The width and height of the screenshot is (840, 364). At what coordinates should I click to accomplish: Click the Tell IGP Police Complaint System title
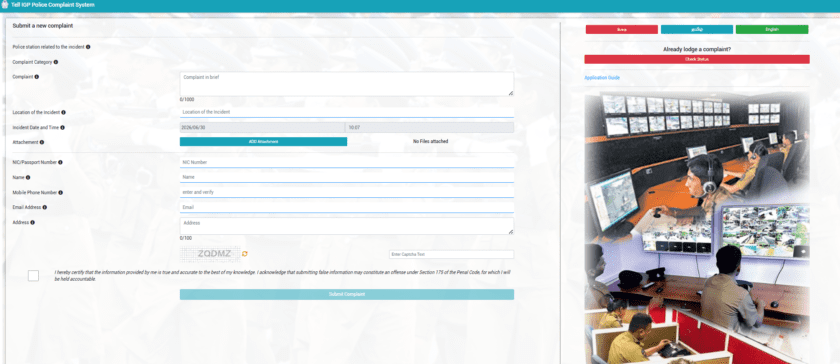pyautogui.click(x=52, y=5)
